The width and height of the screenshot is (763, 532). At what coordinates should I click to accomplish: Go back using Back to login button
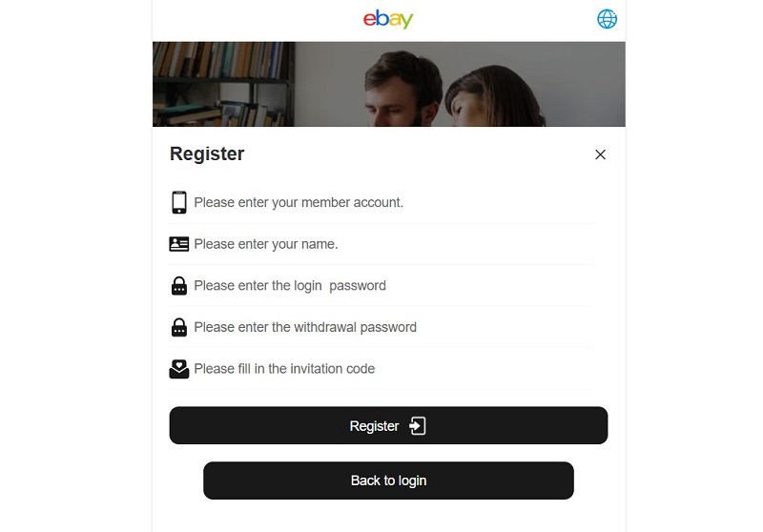[388, 481]
